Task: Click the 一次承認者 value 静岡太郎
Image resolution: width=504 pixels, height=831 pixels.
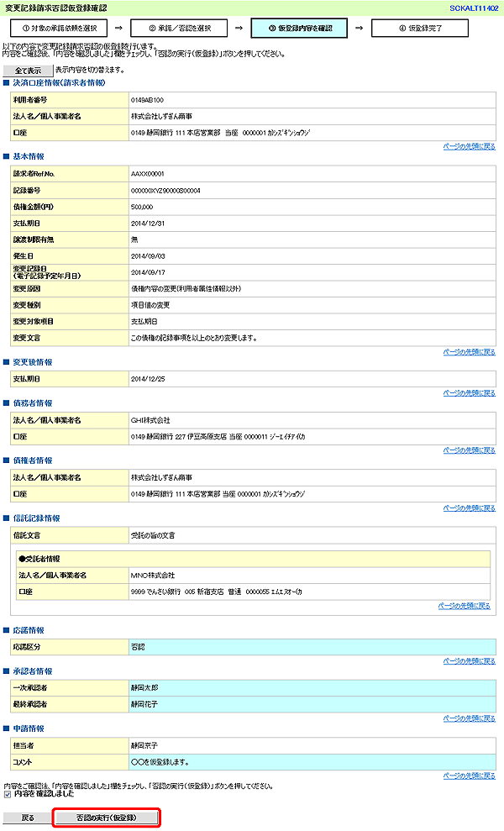Action: (144, 688)
